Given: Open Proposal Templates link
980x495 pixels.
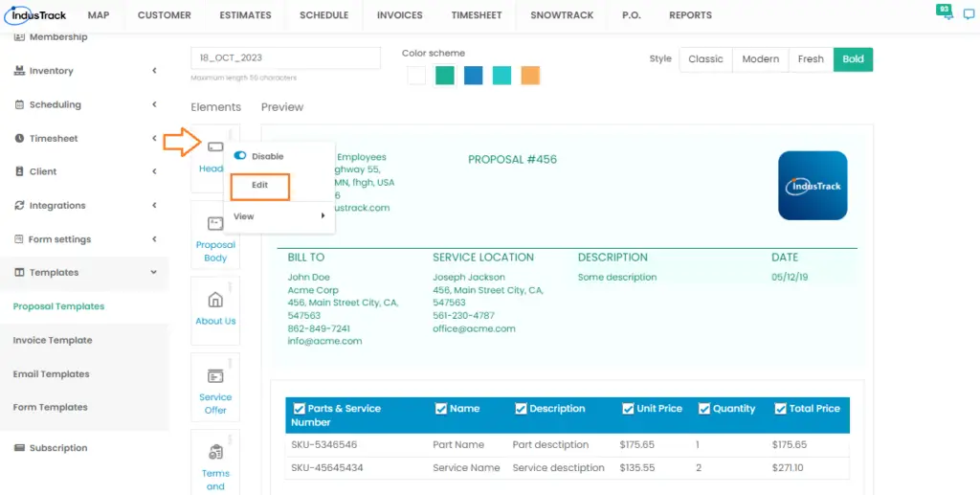Looking at the screenshot, I should tap(58, 306).
